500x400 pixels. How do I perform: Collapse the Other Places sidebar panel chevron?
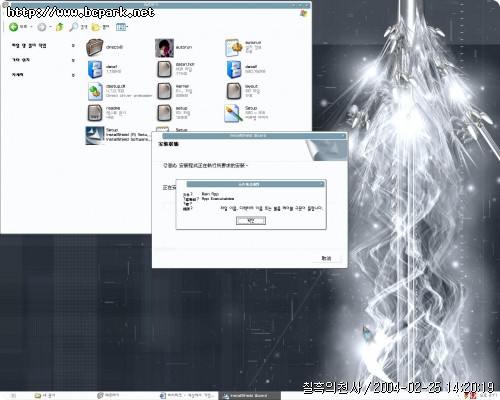point(73,60)
